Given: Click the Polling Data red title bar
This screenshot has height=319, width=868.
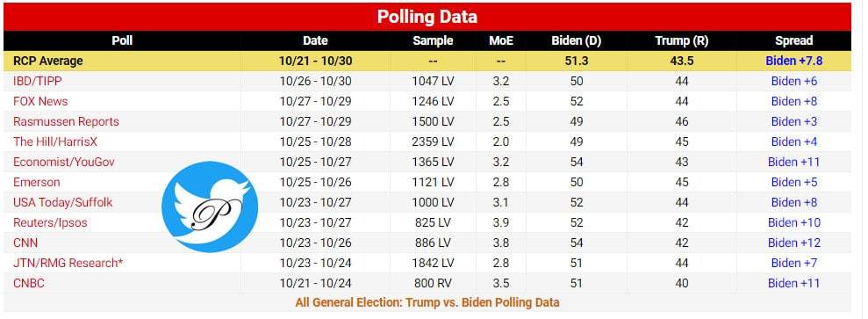Looking at the screenshot, I should tap(427, 17).
